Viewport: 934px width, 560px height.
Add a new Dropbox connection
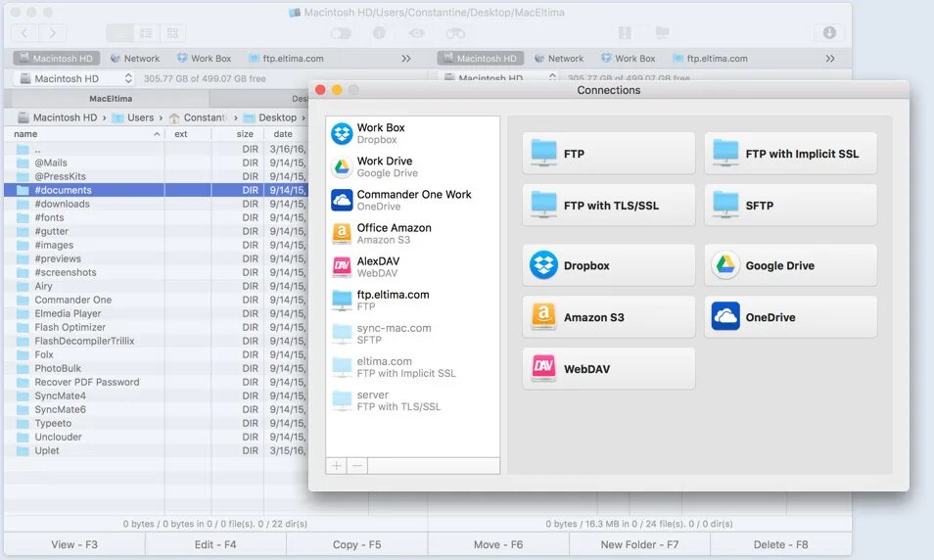coord(608,265)
